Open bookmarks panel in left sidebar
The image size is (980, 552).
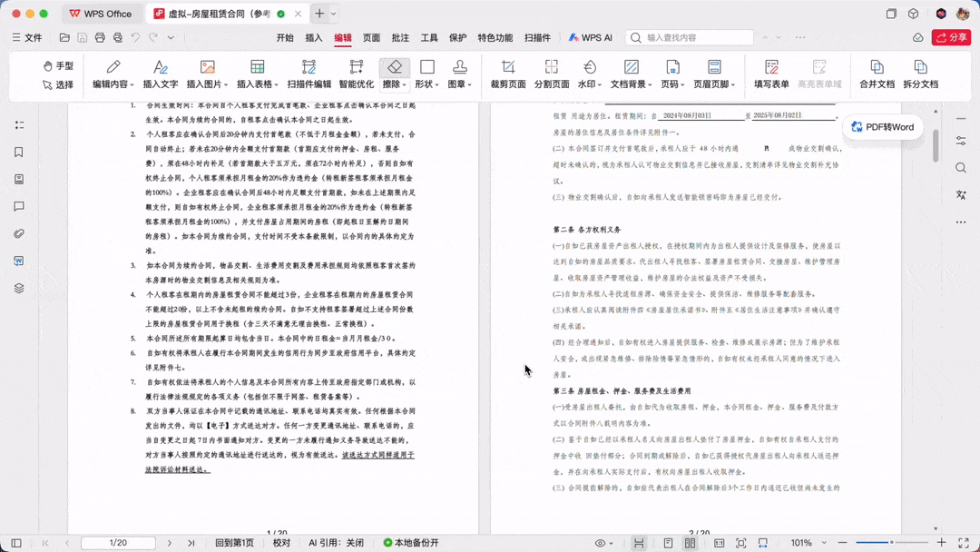tap(19, 152)
